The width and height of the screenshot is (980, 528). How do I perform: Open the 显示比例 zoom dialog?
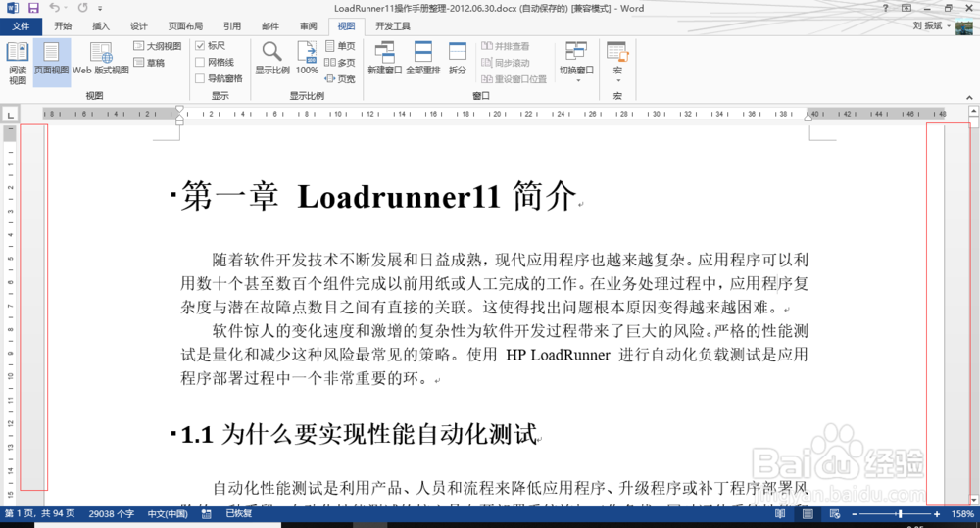(x=272, y=58)
